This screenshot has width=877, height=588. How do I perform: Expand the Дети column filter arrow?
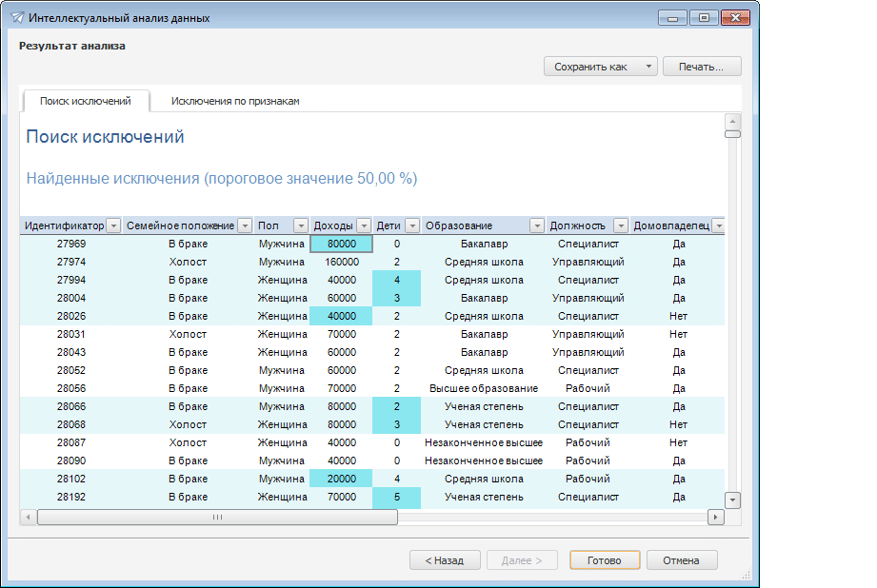point(412,225)
